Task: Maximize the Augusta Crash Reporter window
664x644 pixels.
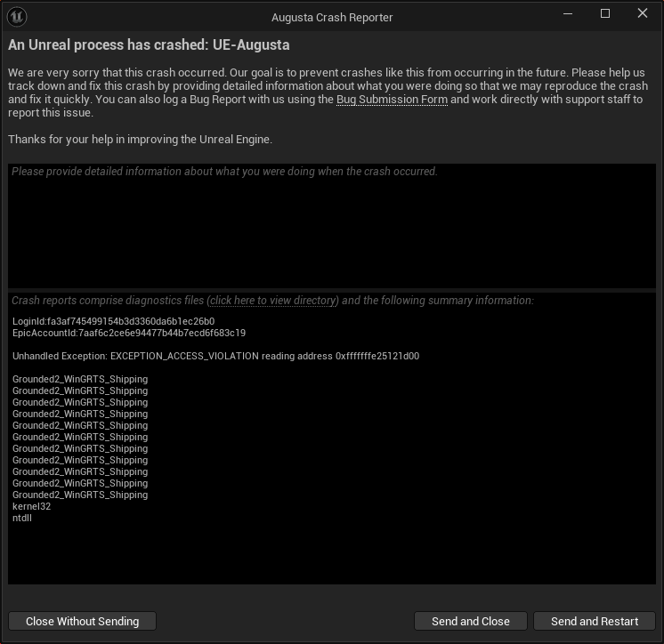Action: click(x=605, y=14)
